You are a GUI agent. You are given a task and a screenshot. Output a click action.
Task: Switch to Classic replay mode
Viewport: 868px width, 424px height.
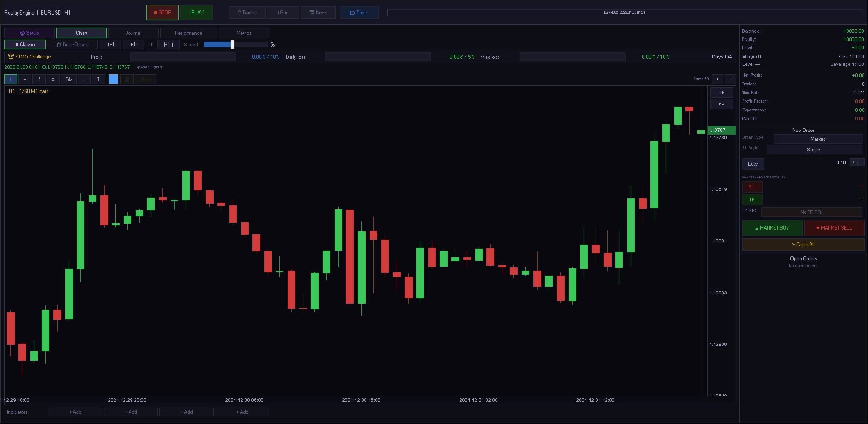25,45
